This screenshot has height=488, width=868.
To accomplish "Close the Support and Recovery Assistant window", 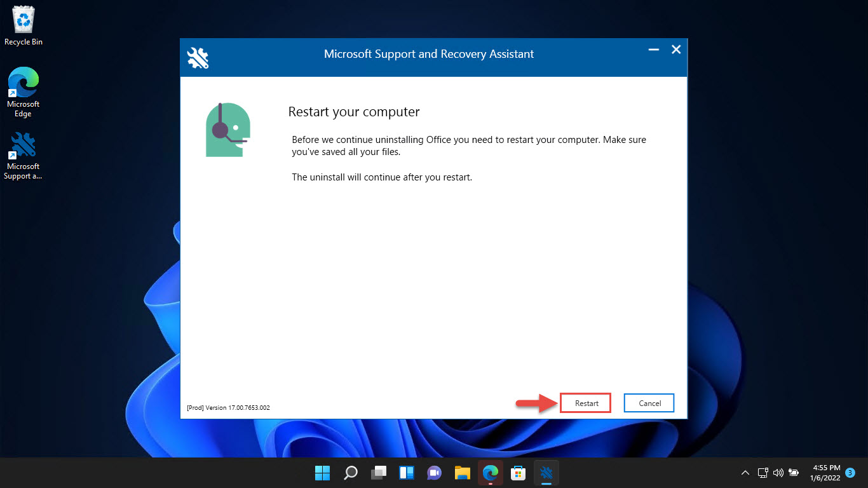I will (676, 50).
